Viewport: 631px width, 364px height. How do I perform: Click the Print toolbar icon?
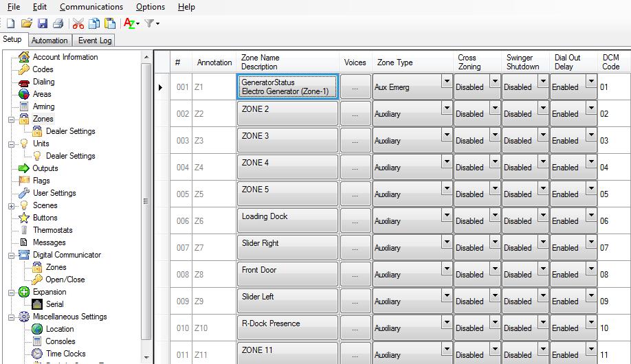pos(58,23)
